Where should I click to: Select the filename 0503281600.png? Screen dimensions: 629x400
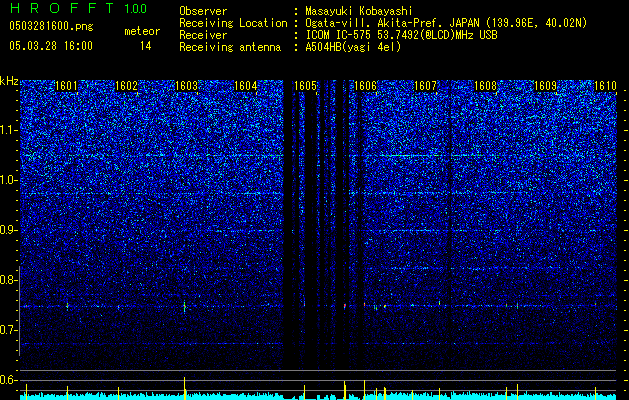(51, 26)
